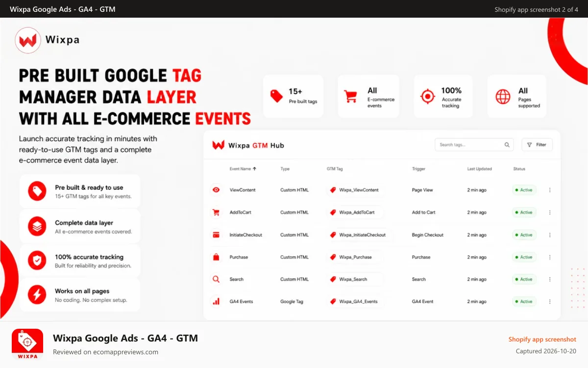Click the lightning icon on Works on all pages card
Viewport: 588px width, 368px height.
point(37,294)
